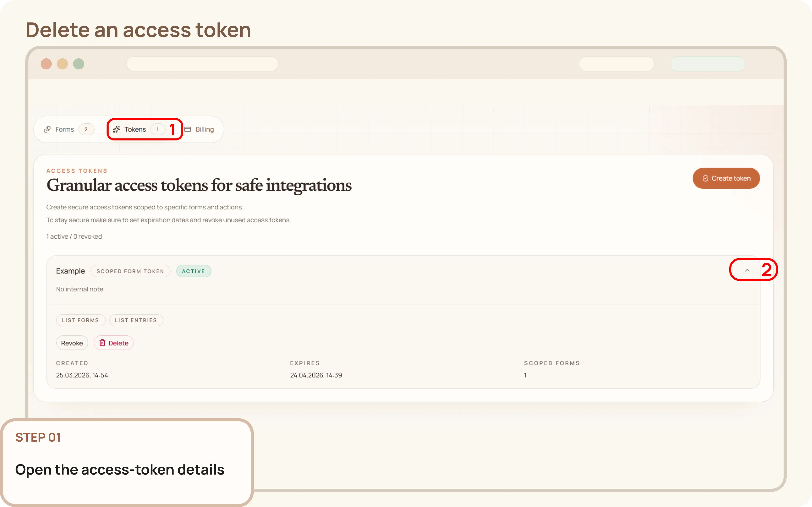Screen dimensions: 812x507
Task: Collapse the Example token details with the chevron
Action: [747, 270]
